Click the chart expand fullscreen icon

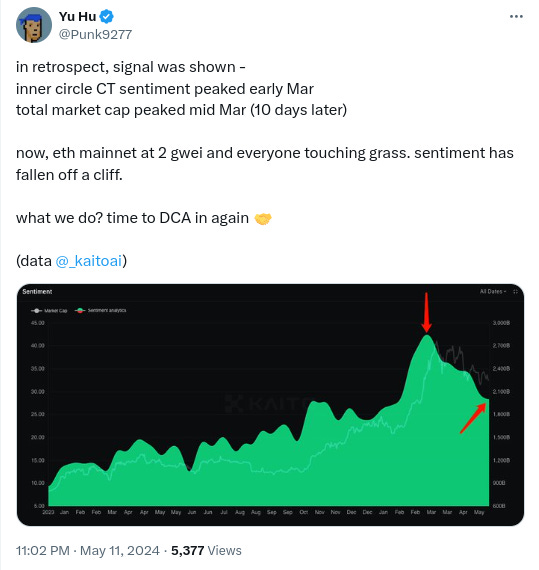point(515,292)
